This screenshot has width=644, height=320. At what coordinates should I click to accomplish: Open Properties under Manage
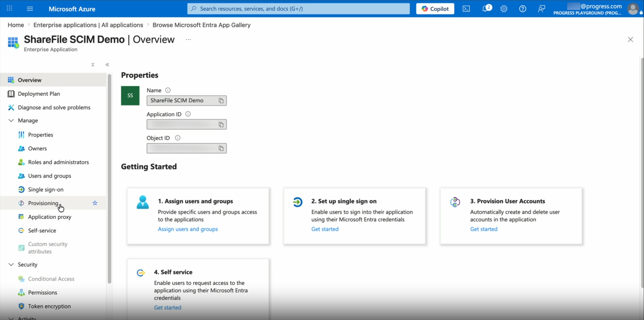(x=53, y=135)
